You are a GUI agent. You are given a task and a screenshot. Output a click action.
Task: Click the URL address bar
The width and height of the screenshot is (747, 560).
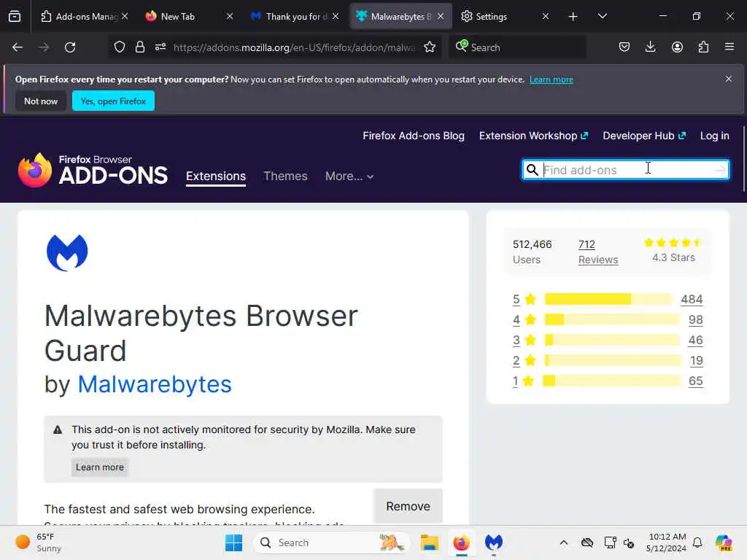(294, 47)
